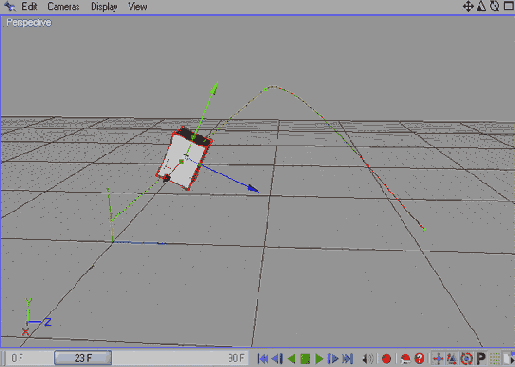Click the green keyframe at the top of the animation path
Screen dimensions: 515x367
point(266,89)
